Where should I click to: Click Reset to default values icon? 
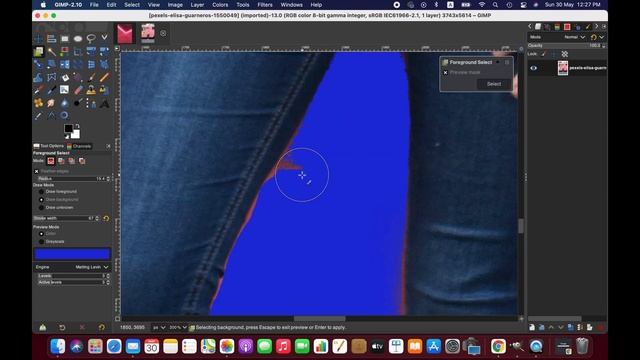click(x=102, y=327)
